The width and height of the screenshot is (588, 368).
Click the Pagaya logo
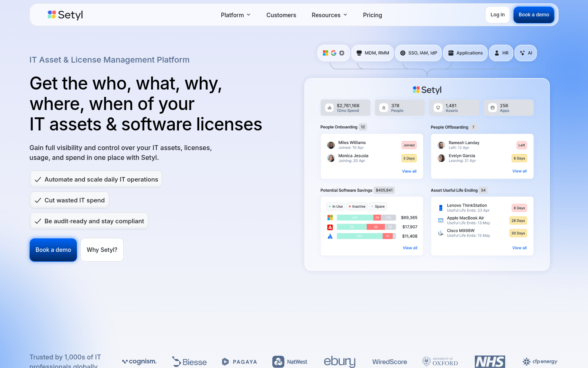point(239,362)
